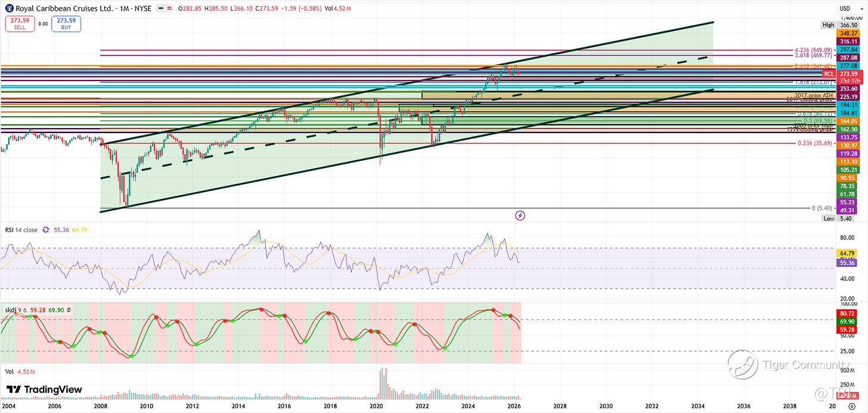Screen dimensions: 868x413
Task: Click the ø symbol after skdj values
Action: click(69, 310)
